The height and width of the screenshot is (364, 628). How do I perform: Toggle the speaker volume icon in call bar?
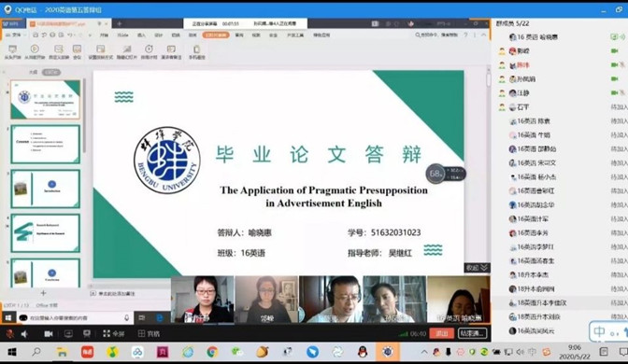coord(24,333)
